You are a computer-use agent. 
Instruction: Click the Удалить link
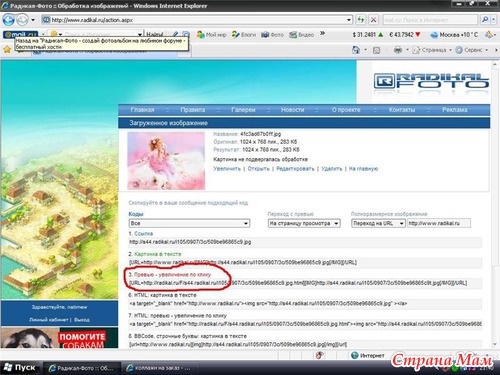point(332,169)
